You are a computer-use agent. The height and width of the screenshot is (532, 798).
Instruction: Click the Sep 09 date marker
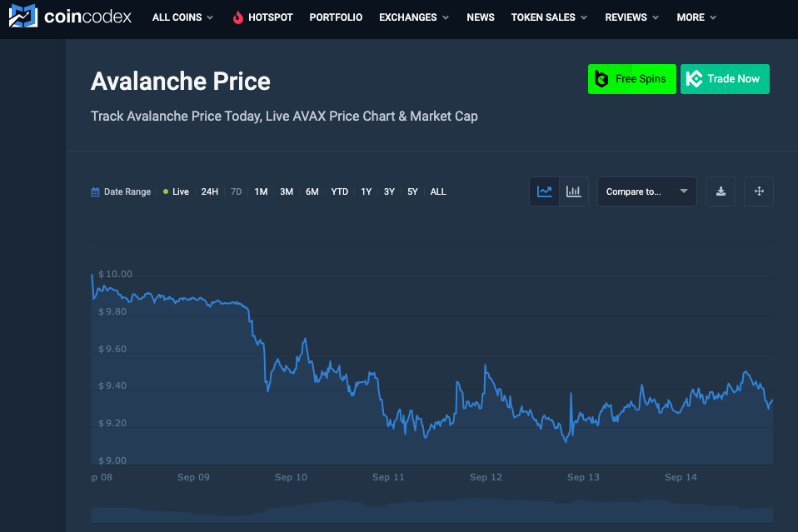pyautogui.click(x=193, y=477)
